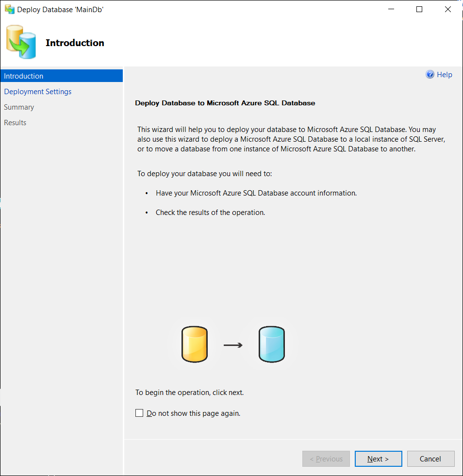
Task: Click the arrow between database cylinders
Action: point(233,345)
